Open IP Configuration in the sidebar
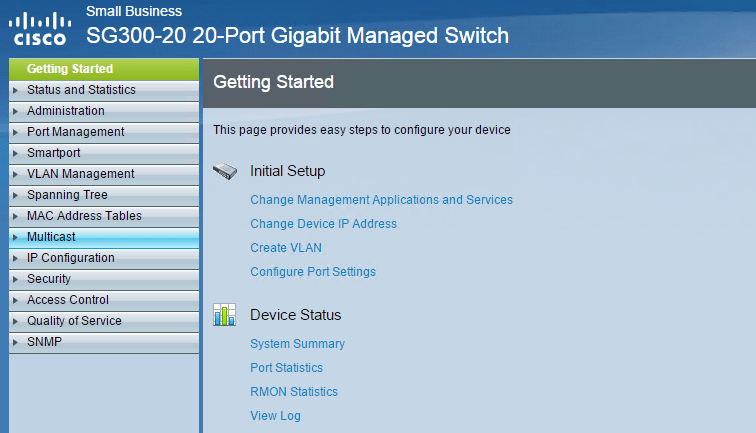Image resolution: width=756 pixels, height=433 pixels. pos(71,258)
